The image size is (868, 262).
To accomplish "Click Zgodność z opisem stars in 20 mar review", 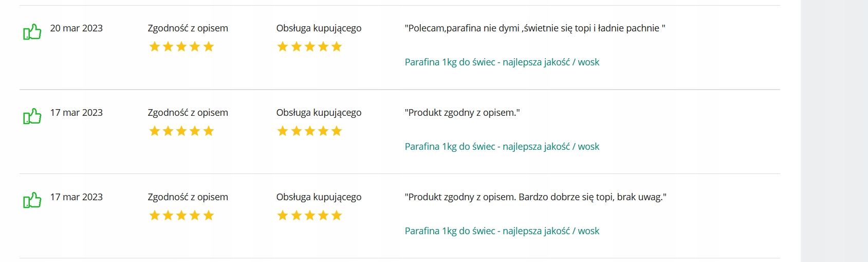I will (x=181, y=47).
